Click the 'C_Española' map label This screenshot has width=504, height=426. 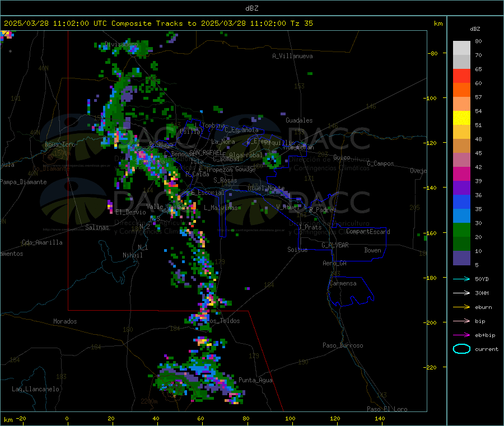click(x=241, y=130)
